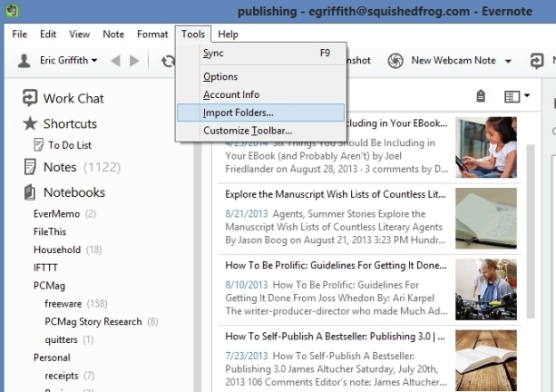Viewport: 556px width, 392px height.
Task: Open the FileThis notebook
Action: pos(50,231)
